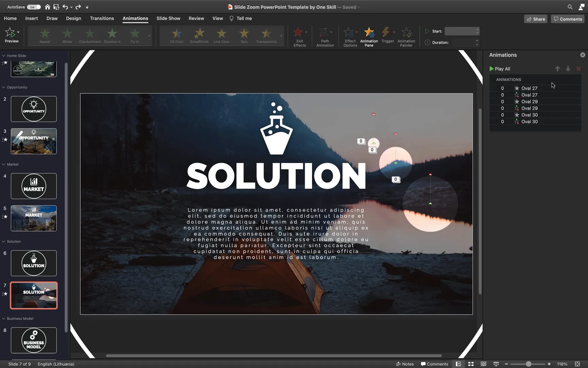Viewport: 588px width, 368px height.
Task: Toggle Notes in the status bar
Action: click(x=405, y=364)
